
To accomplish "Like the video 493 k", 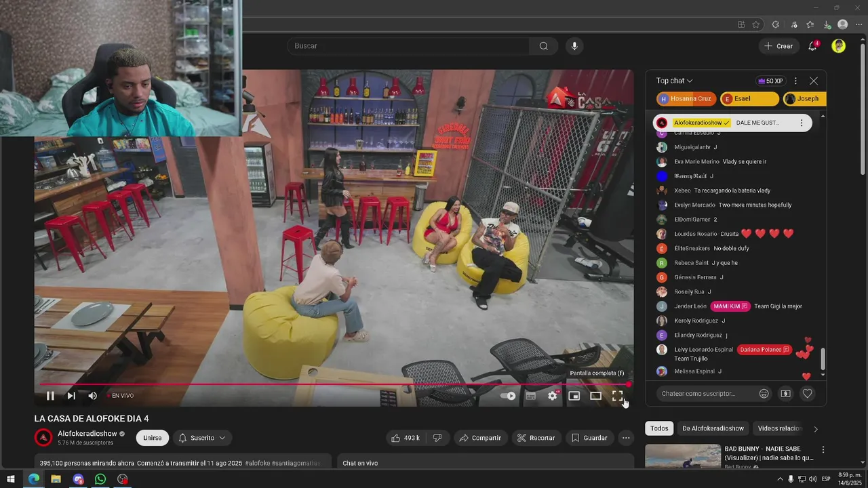I will pyautogui.click(x=406, y=438).
